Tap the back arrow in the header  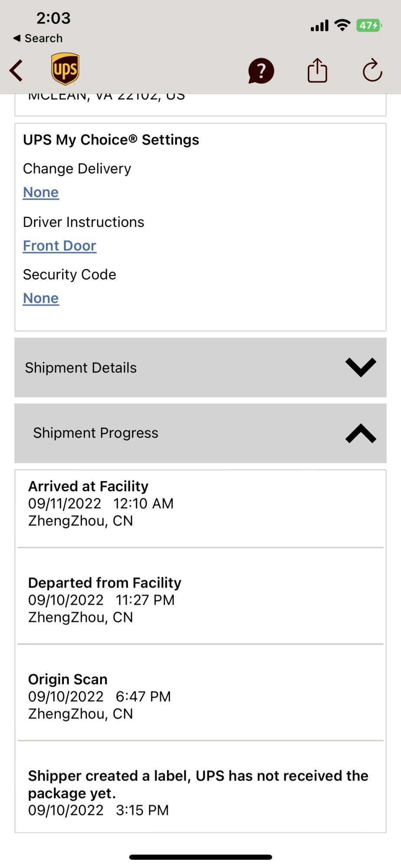point(16,71)
